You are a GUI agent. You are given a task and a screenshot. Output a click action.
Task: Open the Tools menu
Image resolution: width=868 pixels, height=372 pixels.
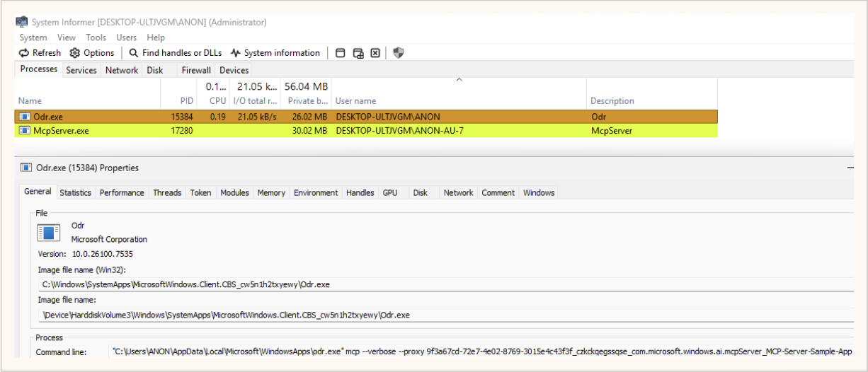tap(96, 37)
